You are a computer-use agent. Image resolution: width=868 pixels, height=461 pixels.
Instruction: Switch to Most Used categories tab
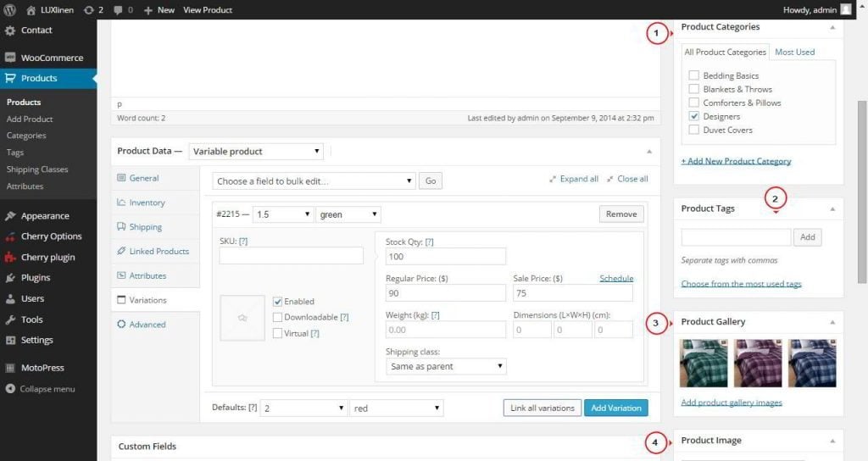pos(794,52)
